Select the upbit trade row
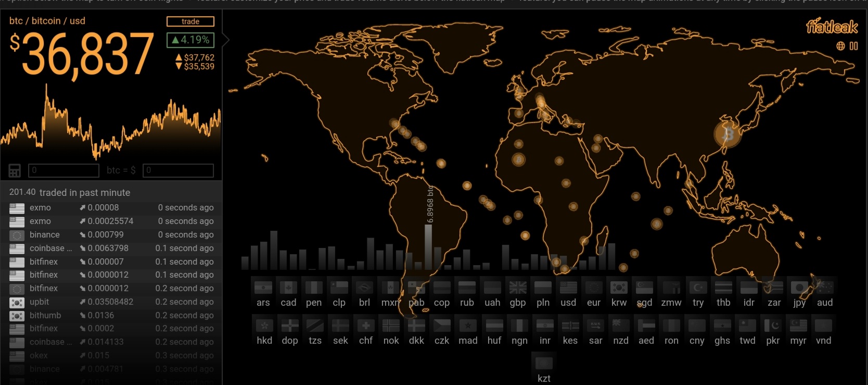Image resolution: width=868 pixels, height=385 pixels. (111, 302)
